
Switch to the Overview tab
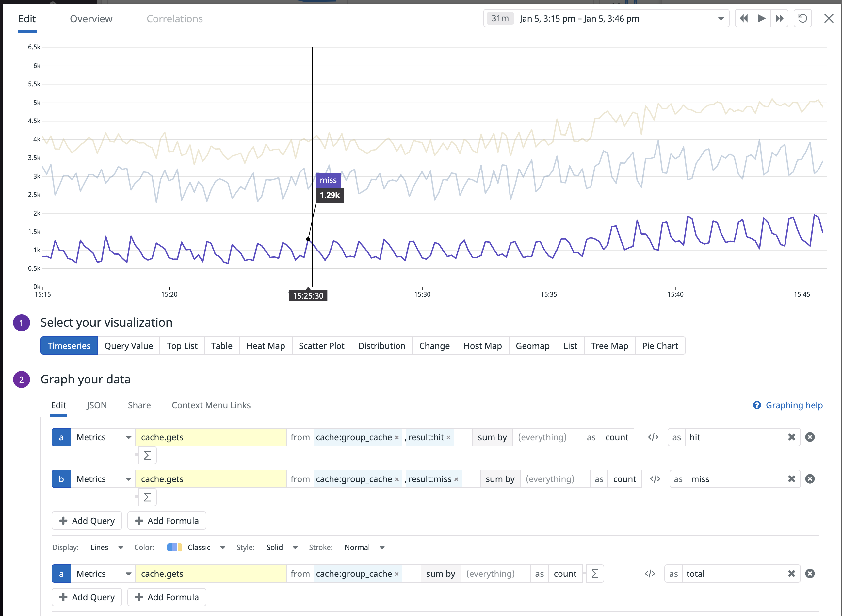[91, 19]
